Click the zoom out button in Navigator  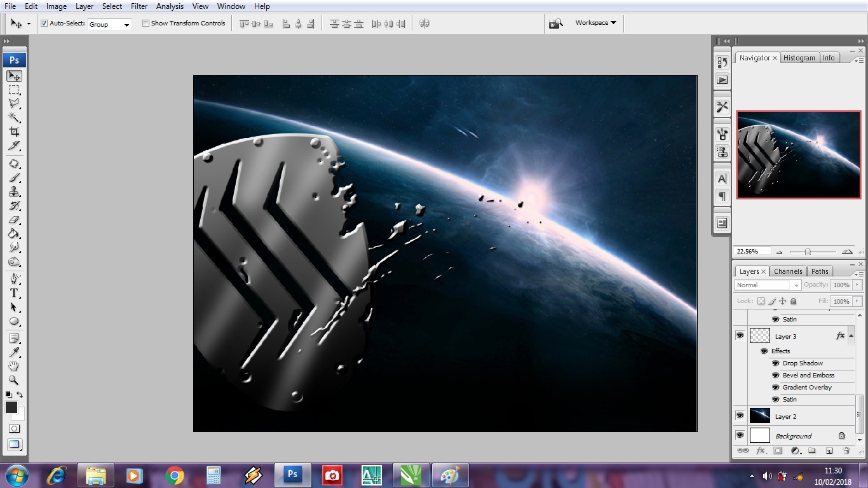tap(780, 252)
